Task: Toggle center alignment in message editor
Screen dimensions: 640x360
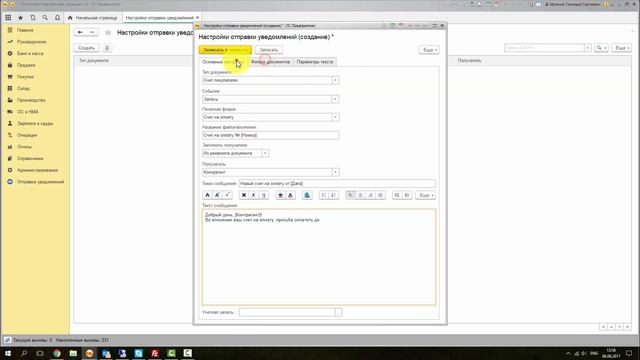Action: pos(360,195)
